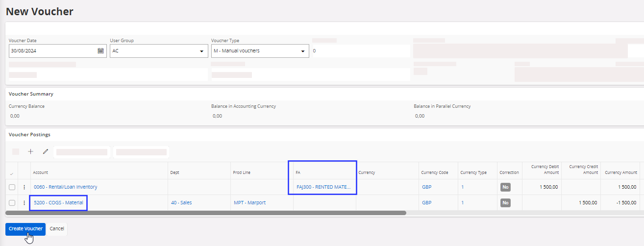
Task: Toggle Correction 'No' on the second posting
Action: 506,203
